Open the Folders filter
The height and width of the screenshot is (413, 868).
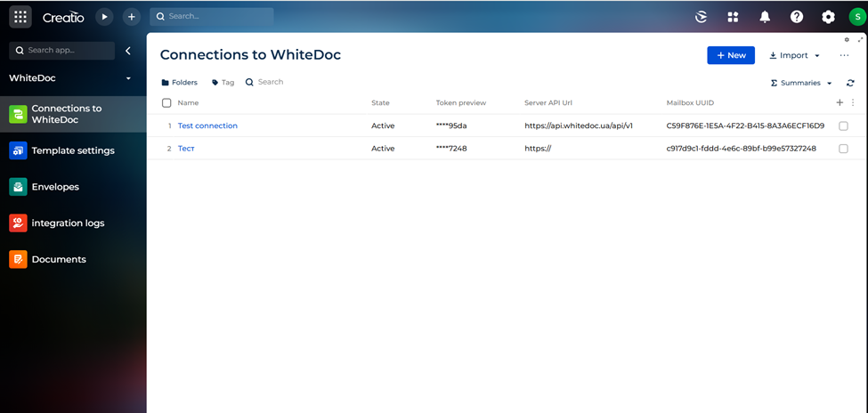click(x=179, y=83)
